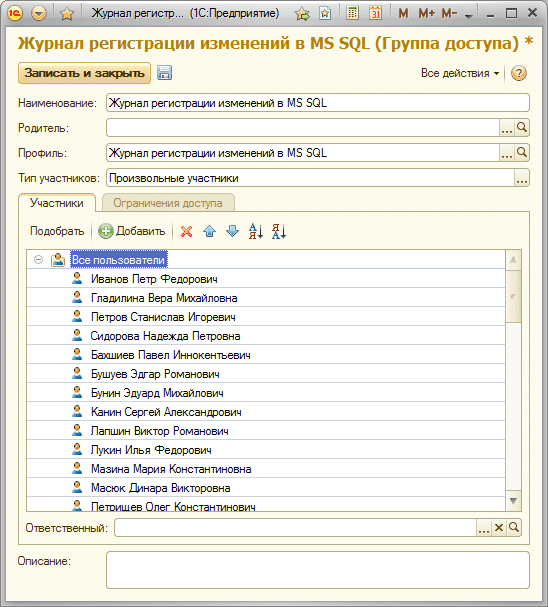Expand title bar tools dropdown arrow
Image resolution: width=548 pixels, height=607 pixels.
pyautogui.click(x=469, y=16)
